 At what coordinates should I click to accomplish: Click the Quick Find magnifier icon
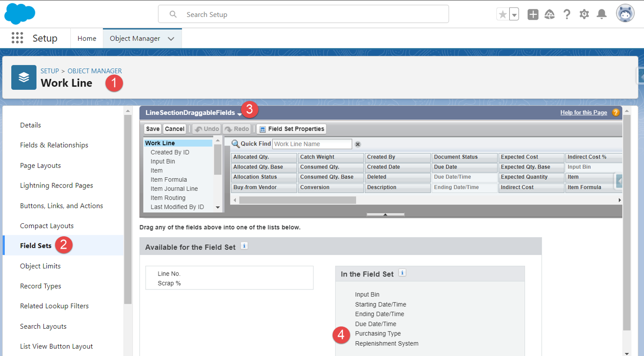click(235, 143)
